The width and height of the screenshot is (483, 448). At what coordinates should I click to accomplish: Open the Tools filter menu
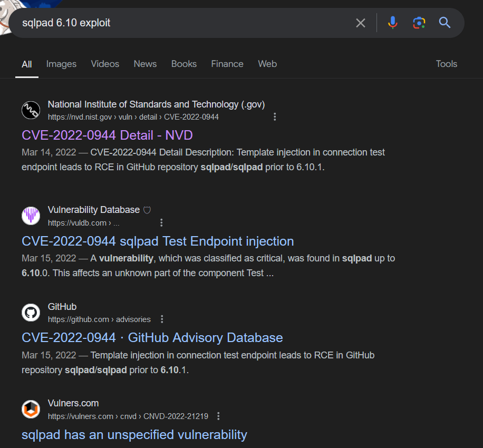(x=446, y=64)
